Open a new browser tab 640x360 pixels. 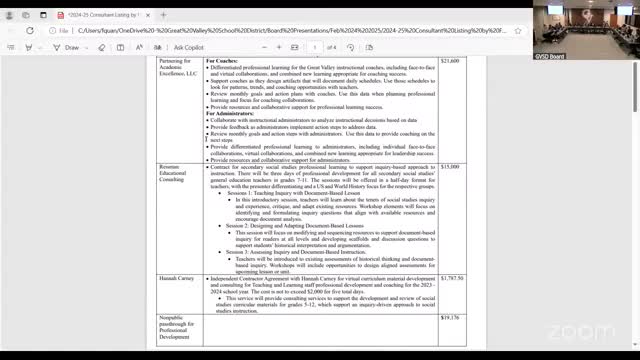(x=163, y=15)
